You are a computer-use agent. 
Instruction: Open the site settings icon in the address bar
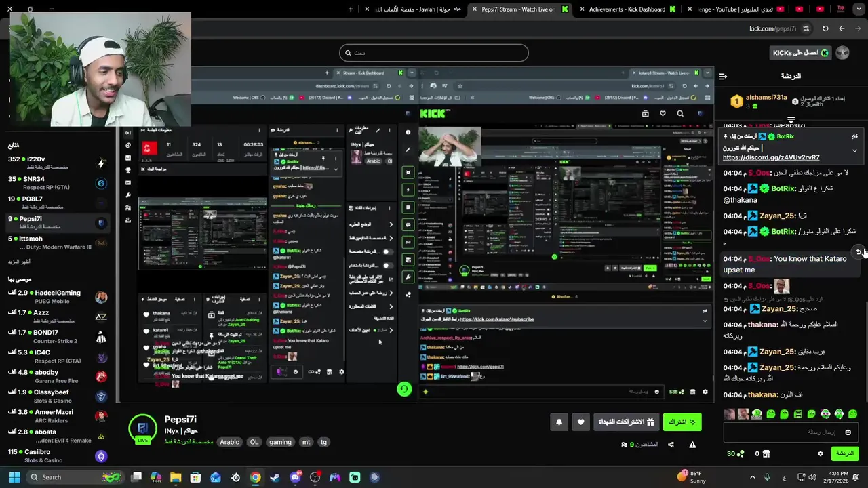click(x=806, y=28)
